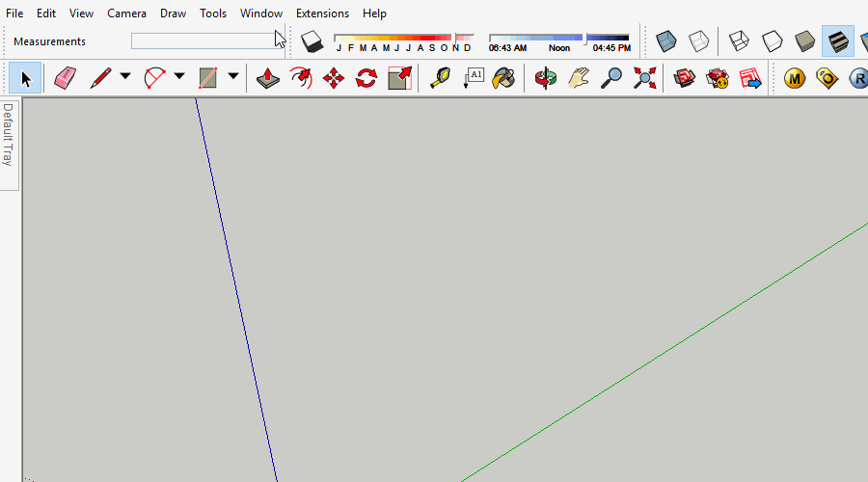This screenshot has height=482, width=868.
Task: Activate the Push/Pull tool
Action: tap(268, 78)
